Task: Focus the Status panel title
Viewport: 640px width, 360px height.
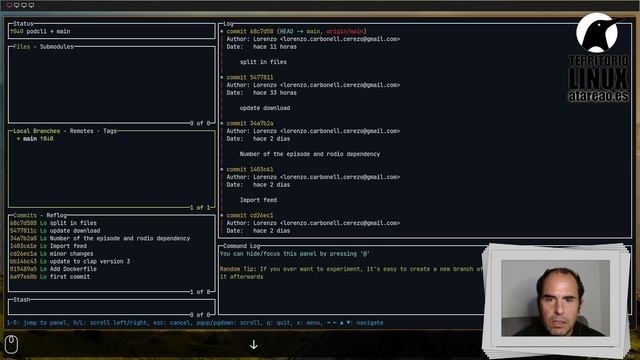Action: [23, 24]
